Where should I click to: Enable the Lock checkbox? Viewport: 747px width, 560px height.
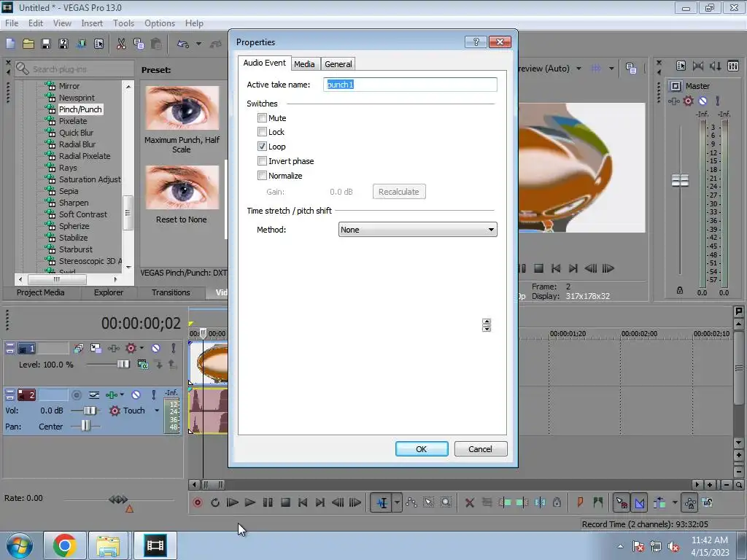(262, 131)
